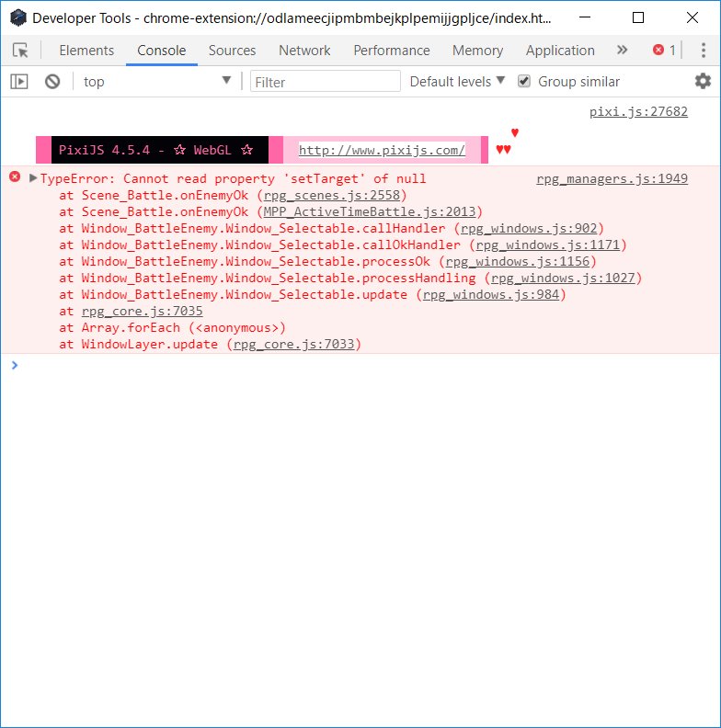Screen dimensions: 721x728
Task: Open the pixi.js:27682 source link
Action: [638, 112]
